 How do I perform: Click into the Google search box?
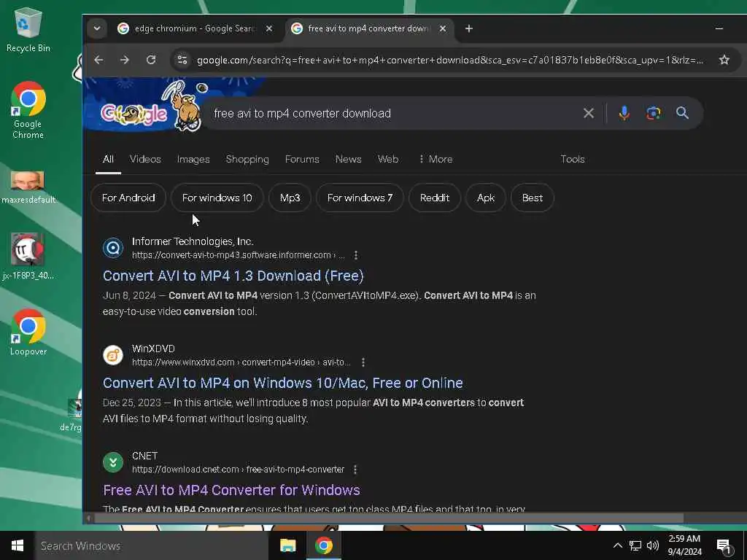pos(391,113)
